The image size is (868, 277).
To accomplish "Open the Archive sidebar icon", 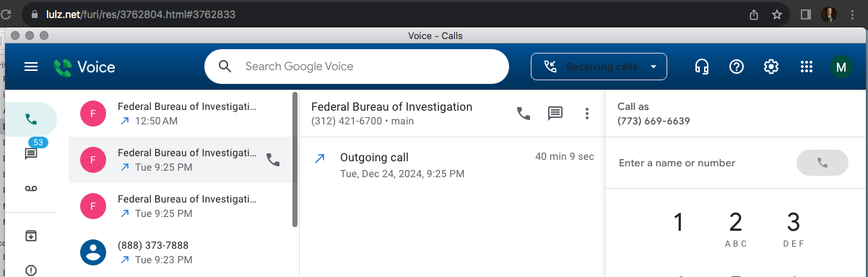I will 31,236.
